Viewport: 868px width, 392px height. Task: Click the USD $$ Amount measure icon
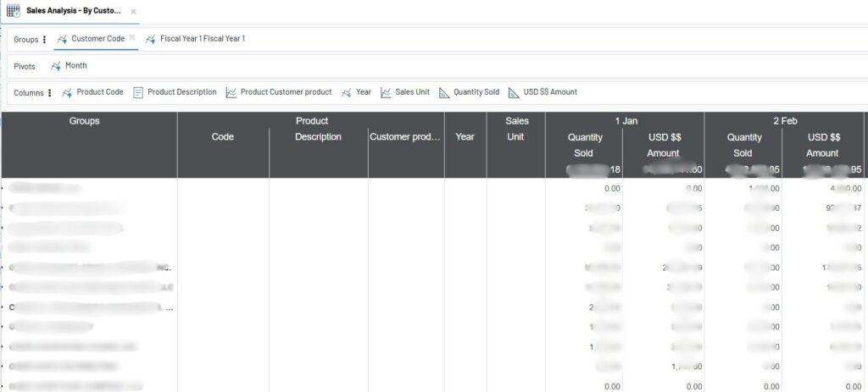(514, 93)
